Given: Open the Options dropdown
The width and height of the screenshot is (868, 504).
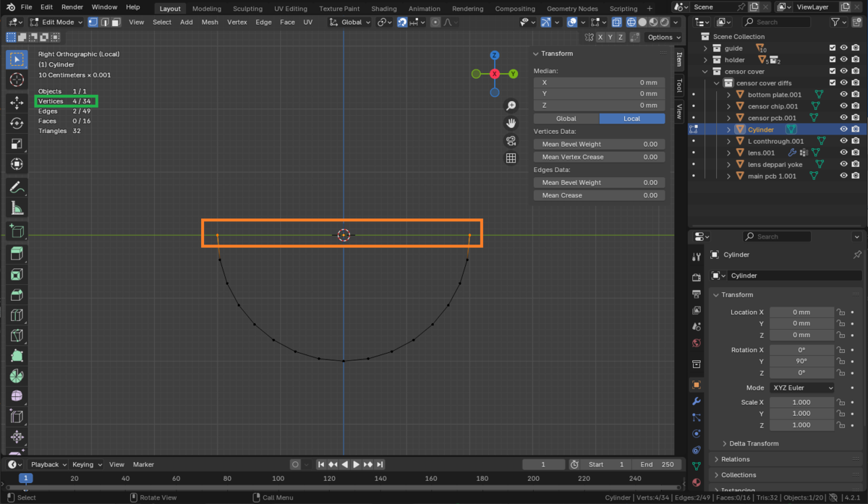Looking at the screenshot, I should [663, 37].
